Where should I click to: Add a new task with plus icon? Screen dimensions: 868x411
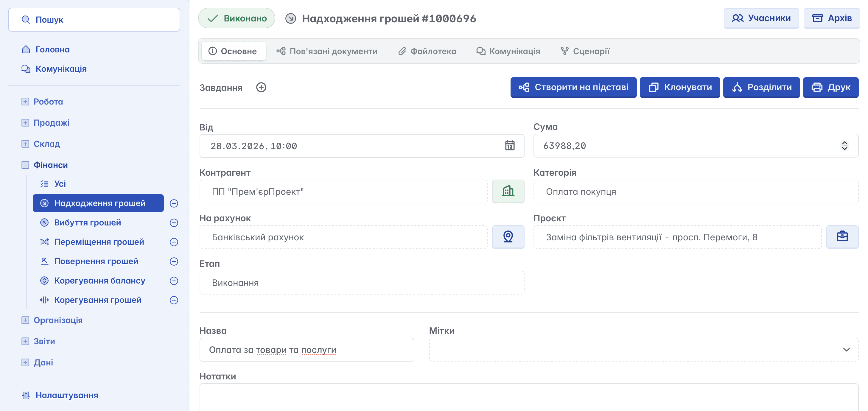tap(261, 88)
